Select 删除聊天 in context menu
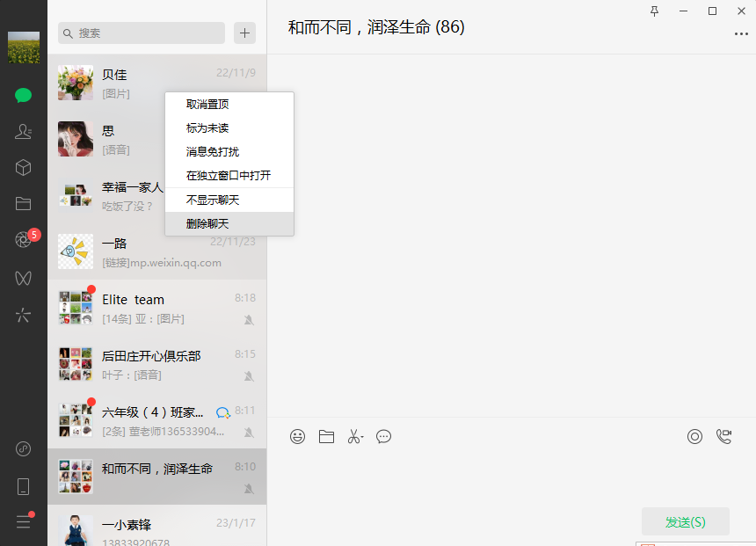 [229, 223]
